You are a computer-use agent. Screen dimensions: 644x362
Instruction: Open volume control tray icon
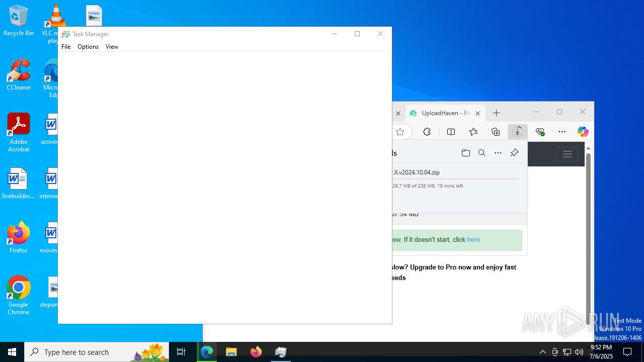579,352
